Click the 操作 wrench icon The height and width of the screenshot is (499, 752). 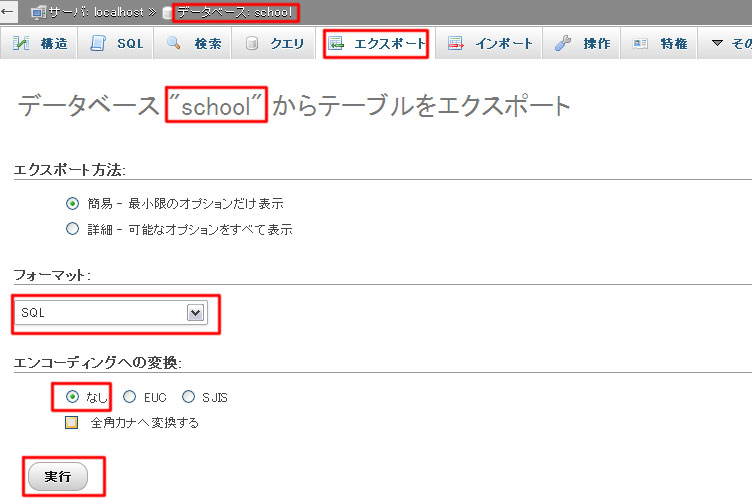tap(563, 43)
